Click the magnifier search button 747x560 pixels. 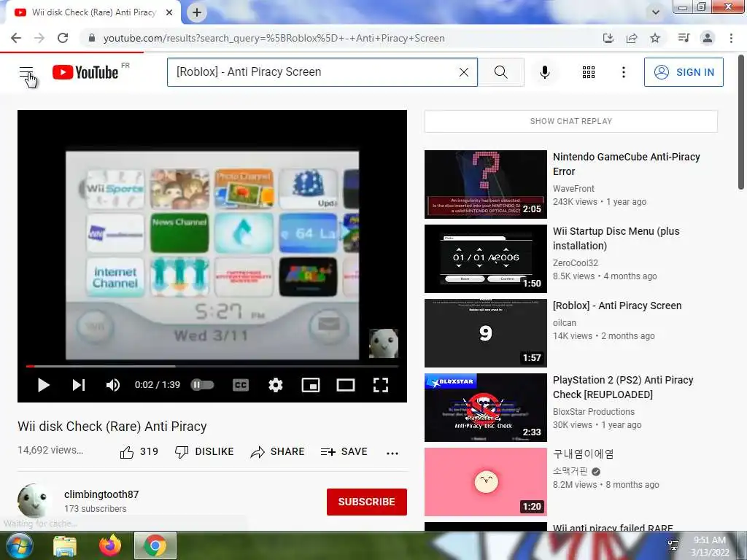(500, 72)
